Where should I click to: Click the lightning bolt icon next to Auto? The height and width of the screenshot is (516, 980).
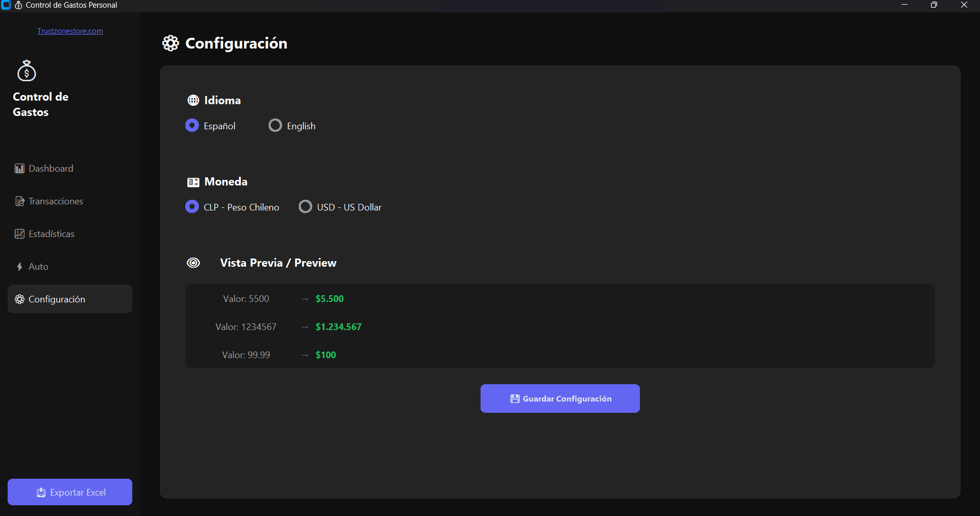19,266
